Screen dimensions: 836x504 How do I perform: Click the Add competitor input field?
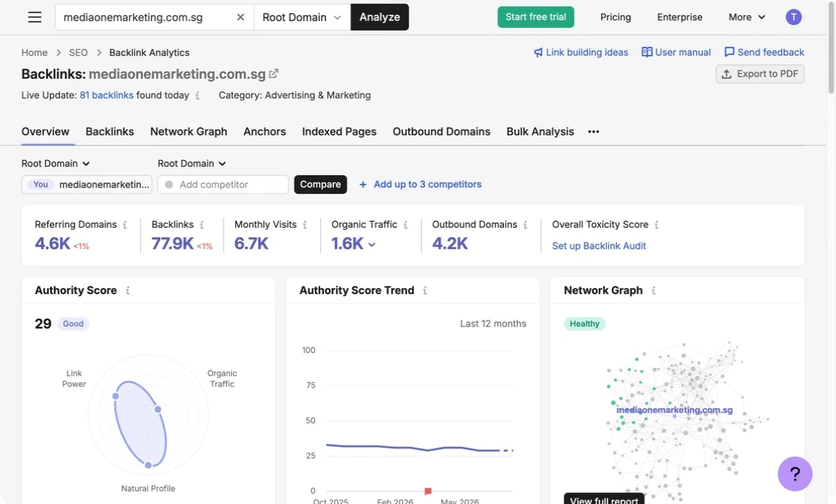point(223,185)
